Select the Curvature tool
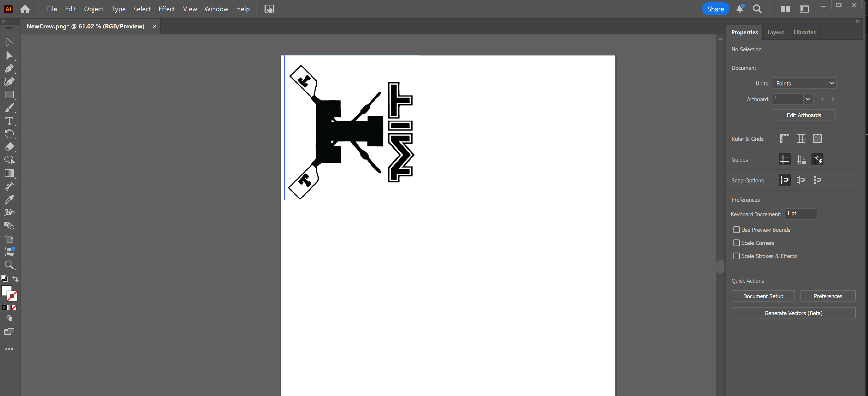The height and width of the screenshot is (396, 868). point(9,81)
